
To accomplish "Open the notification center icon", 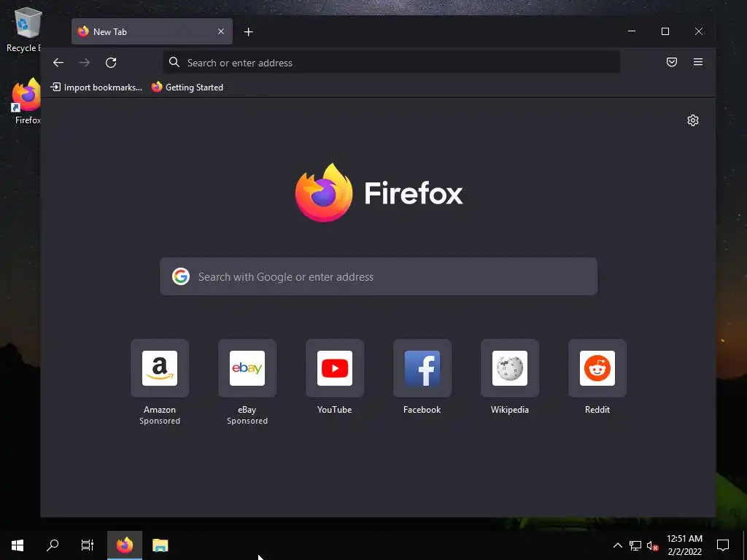I will tap(723, 545).
